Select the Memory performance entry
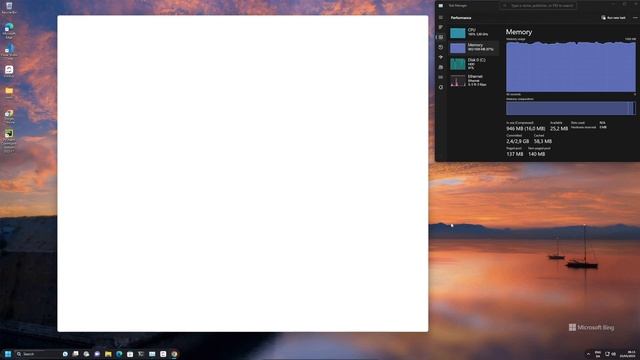 pyautogui.click(x=474, y=48)
